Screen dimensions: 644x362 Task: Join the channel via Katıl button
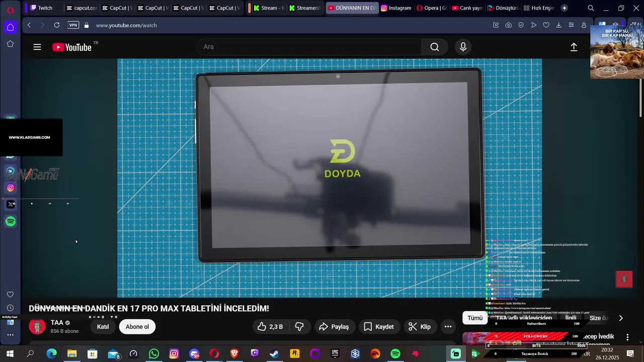[103, 327]
